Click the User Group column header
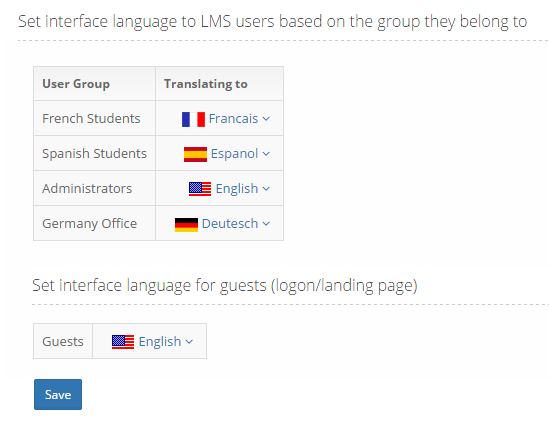The width and height of the screenshot is (549, 426). [x=95, y=84]
